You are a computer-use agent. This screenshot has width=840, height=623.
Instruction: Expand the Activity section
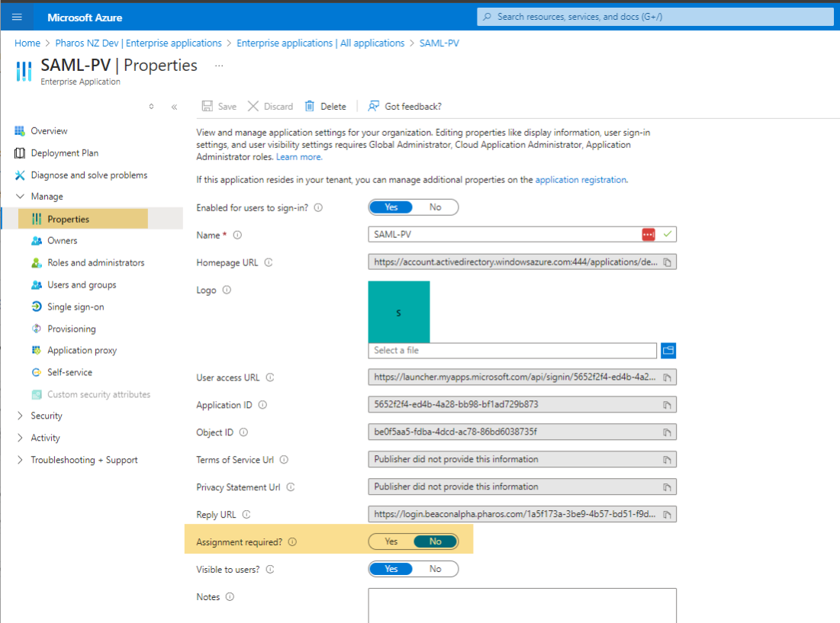(20, 438)
